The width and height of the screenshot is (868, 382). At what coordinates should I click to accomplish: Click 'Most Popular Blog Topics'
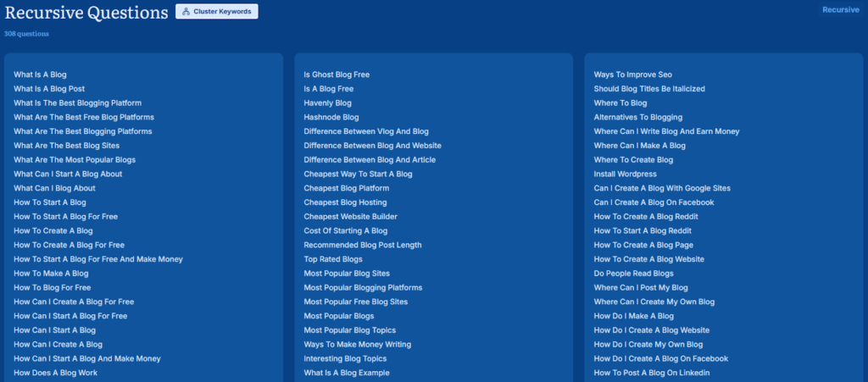(349, 330)
